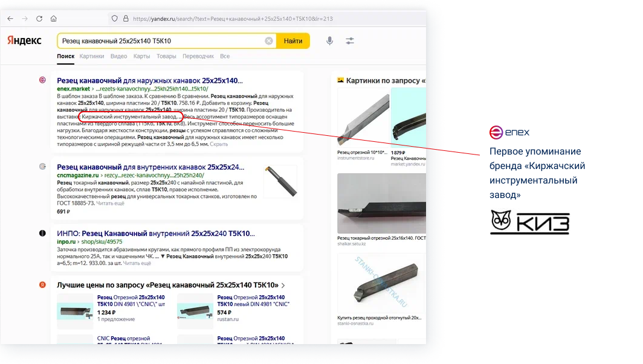
Task: Click the cncmagazine result cutter thumbnail
Action: click(281, 181)
